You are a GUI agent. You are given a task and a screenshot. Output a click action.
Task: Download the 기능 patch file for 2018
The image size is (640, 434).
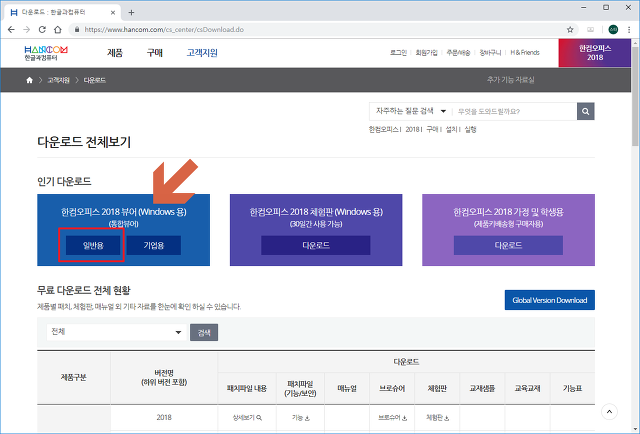(x=300, y=418)
